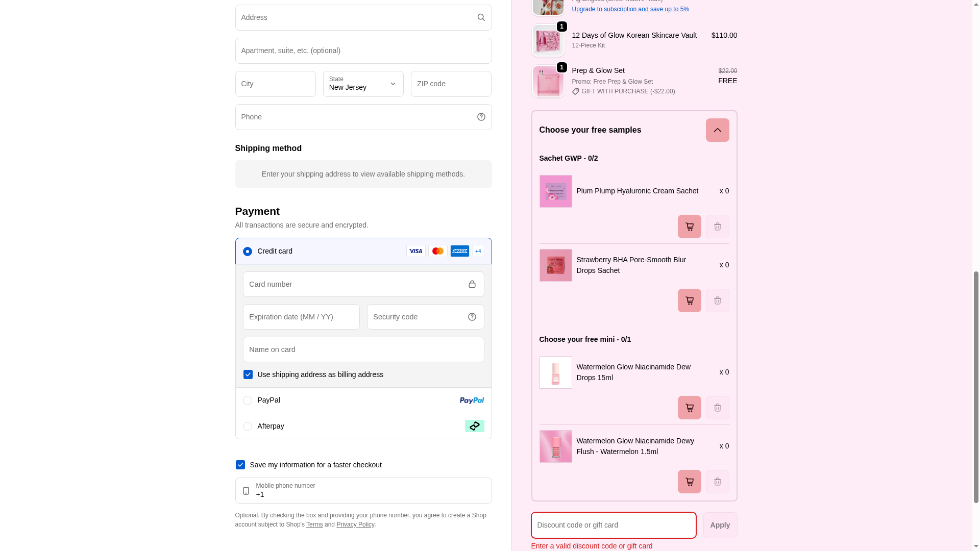
Task: Click the Apply discount button
Action: [x=720, y=525]
